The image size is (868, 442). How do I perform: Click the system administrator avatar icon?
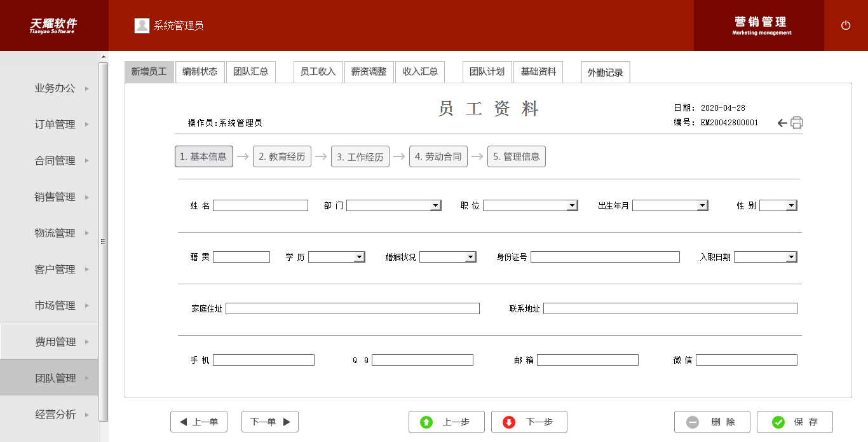point(142,25)
